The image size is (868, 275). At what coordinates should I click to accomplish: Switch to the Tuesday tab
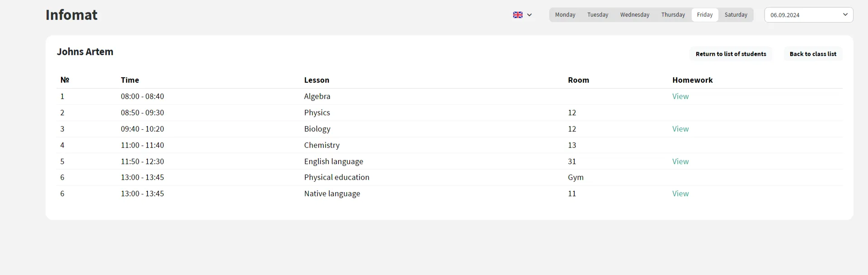pyautogui.click(x=598, y=15)
